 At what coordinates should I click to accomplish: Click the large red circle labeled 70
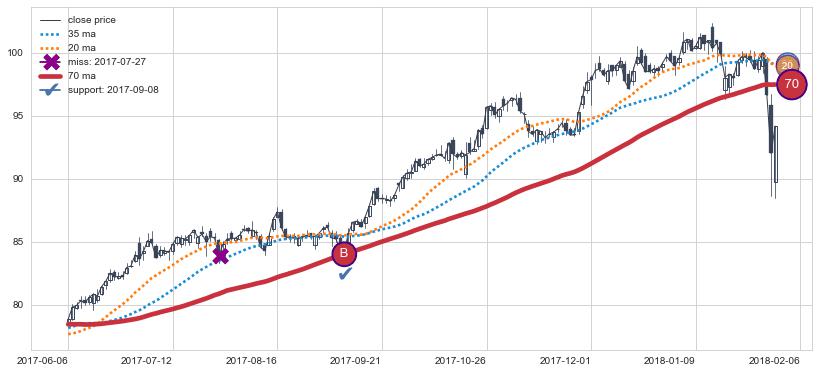point(792,84)
